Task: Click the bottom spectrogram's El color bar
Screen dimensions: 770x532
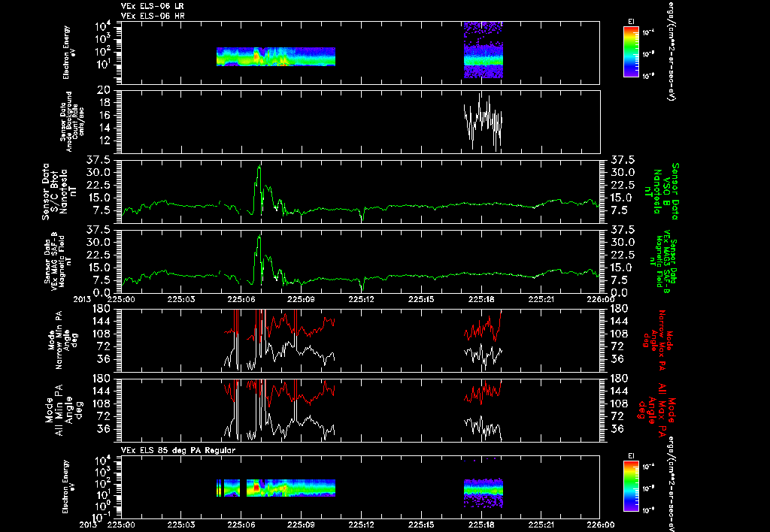Action: coord(631,487)
